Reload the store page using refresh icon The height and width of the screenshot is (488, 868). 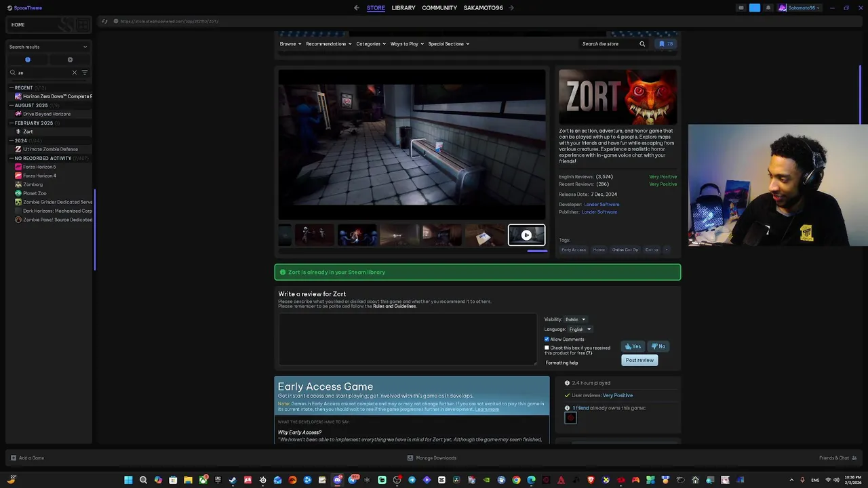[104, 21]
